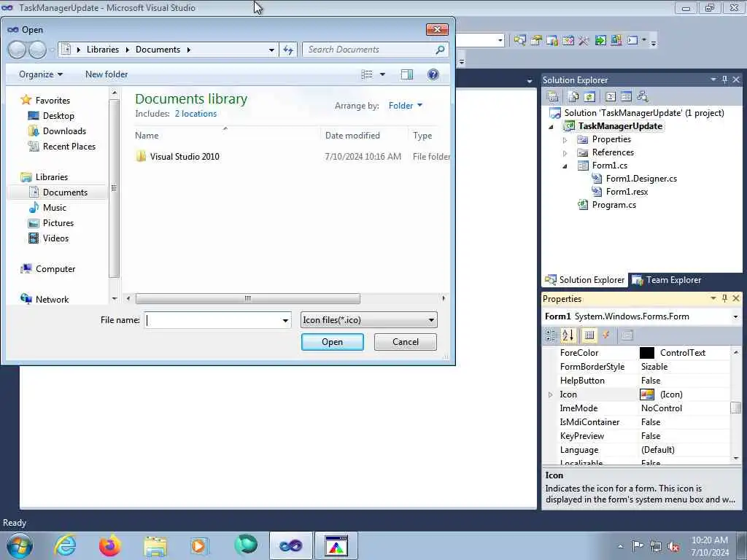Open the Toolbox icon with crossed tools

(584, 41)
